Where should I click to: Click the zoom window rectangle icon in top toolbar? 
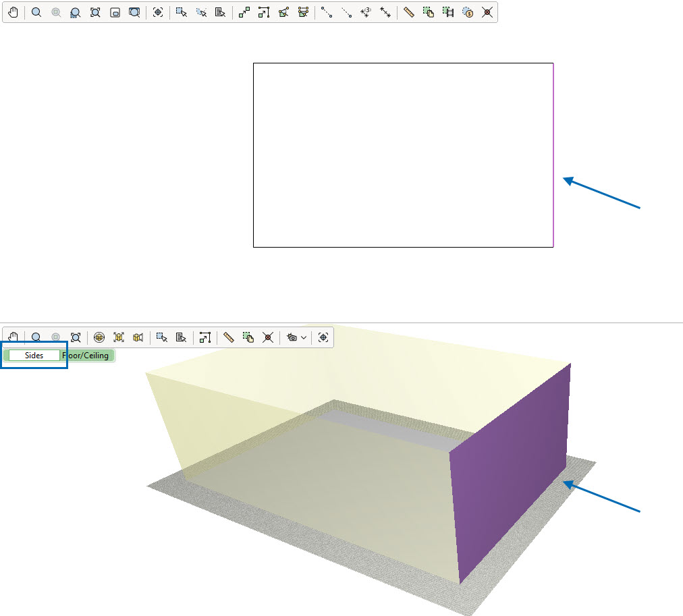tap(115, 12)
